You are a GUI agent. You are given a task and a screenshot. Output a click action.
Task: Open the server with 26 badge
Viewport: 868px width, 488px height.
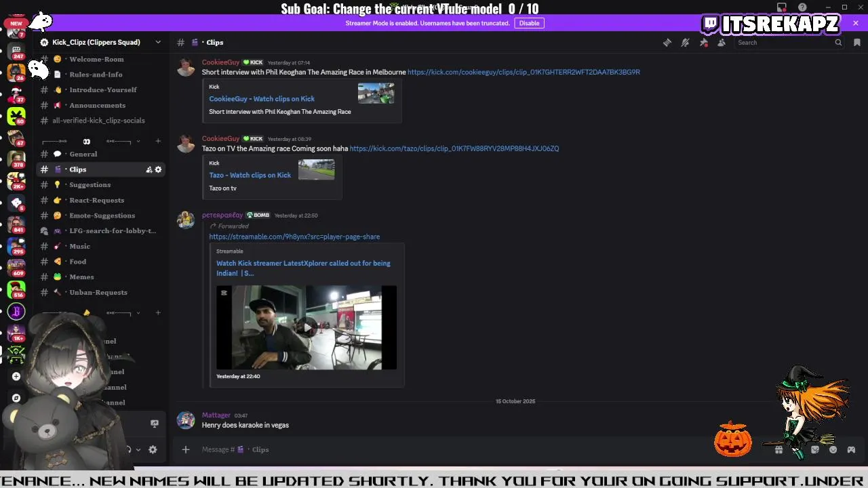[16, 72]
